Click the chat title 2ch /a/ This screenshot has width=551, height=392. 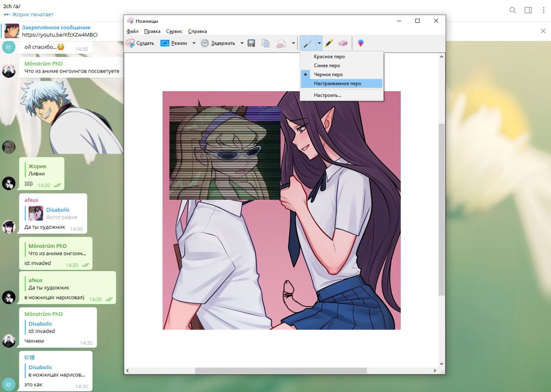point(12,6)
